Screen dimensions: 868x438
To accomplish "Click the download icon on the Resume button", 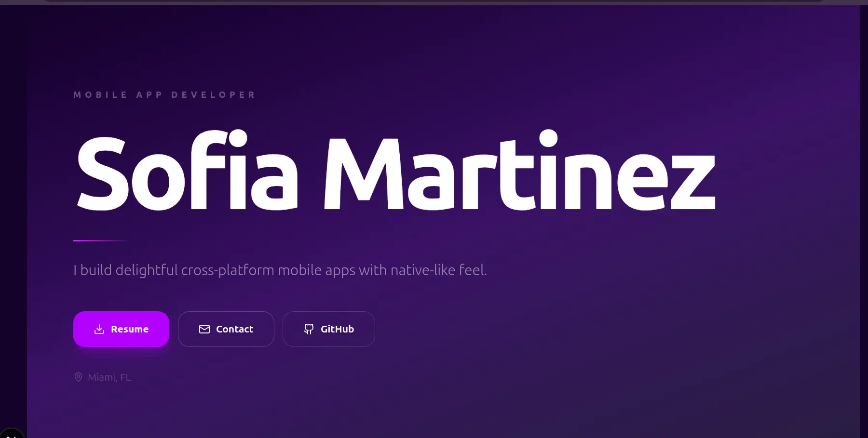I will coord(99,329).
